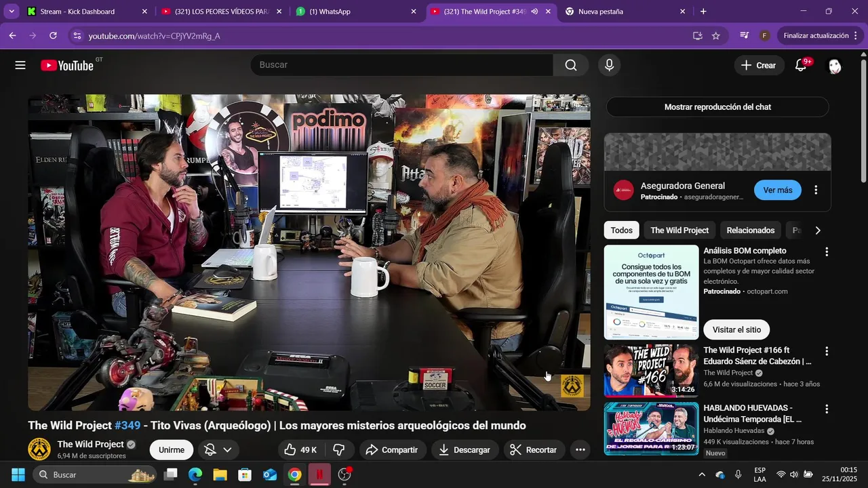Switch to WhatsApp tab
Image resolution: width=868 pixels, height=488 pixels.
356,12
